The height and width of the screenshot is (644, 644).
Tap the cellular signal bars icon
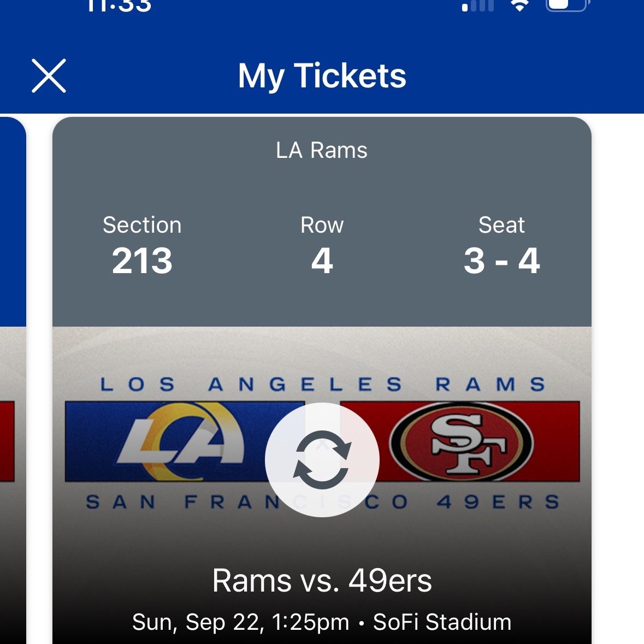(x=477, y=5)
